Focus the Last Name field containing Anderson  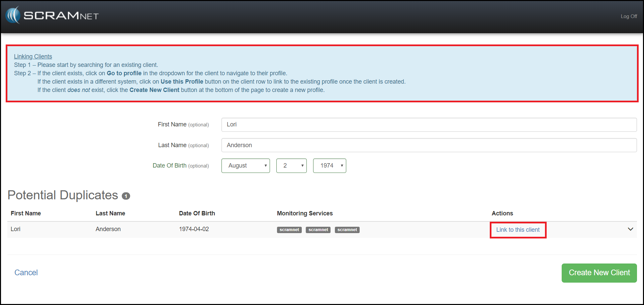coord(429,145)
